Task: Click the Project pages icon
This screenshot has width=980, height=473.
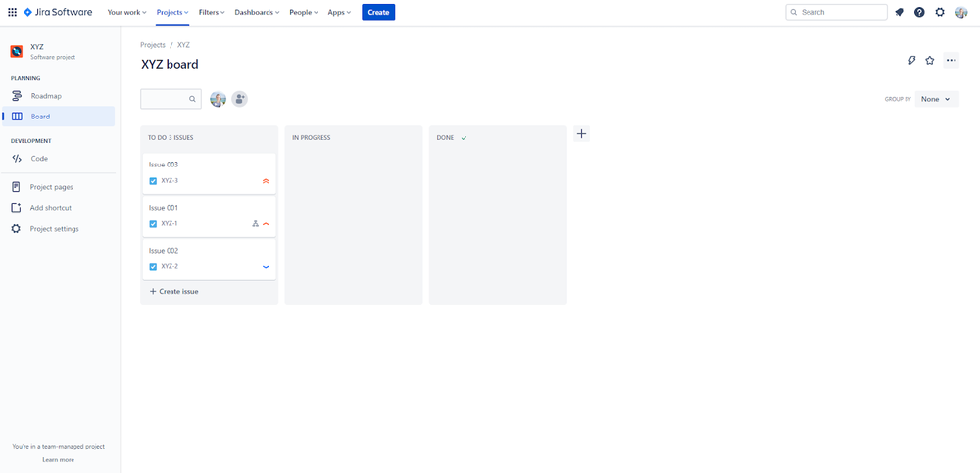Action: [x=17, y=187]
